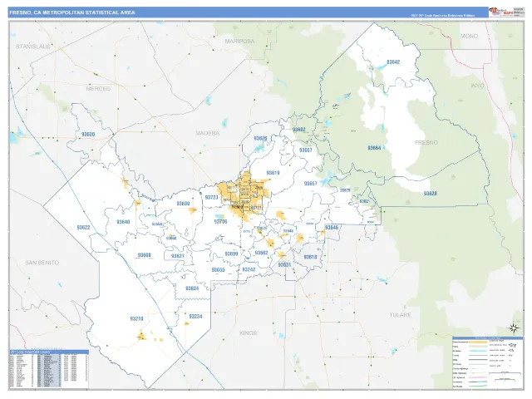Click ZIP code 93642
Image resolution: width=532 pixels, height=399 pixels.
[x=393, y=62]
